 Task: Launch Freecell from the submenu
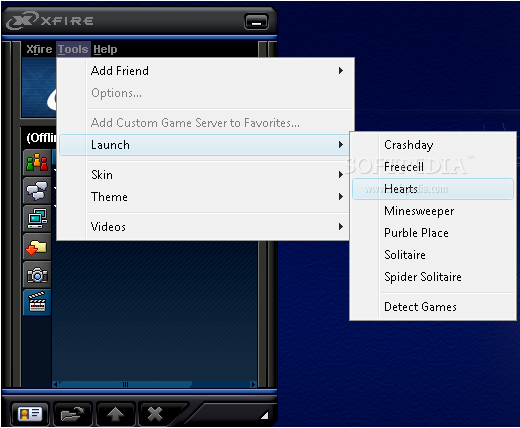[433, 167]
